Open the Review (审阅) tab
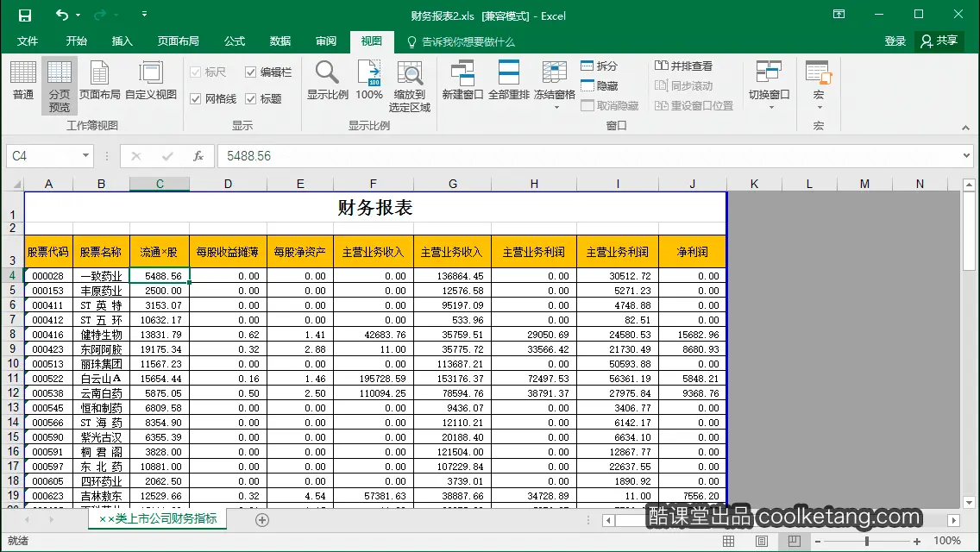Viewport: 980px width, 552px height. (x=325, y=41)
